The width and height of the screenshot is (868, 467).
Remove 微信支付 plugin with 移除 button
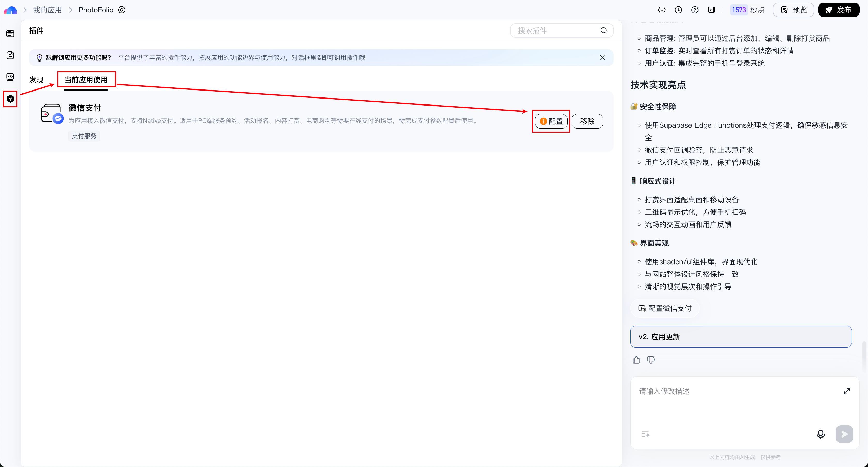click(x=587, y=121)
